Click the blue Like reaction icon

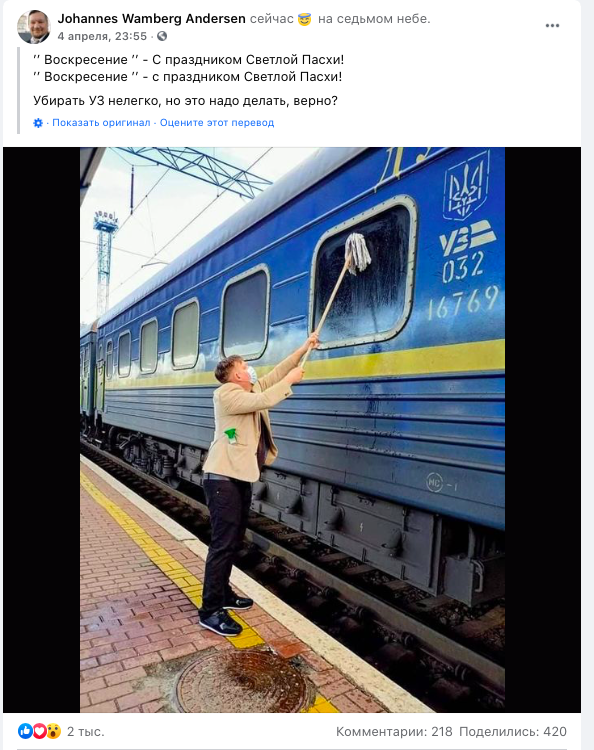25,731
